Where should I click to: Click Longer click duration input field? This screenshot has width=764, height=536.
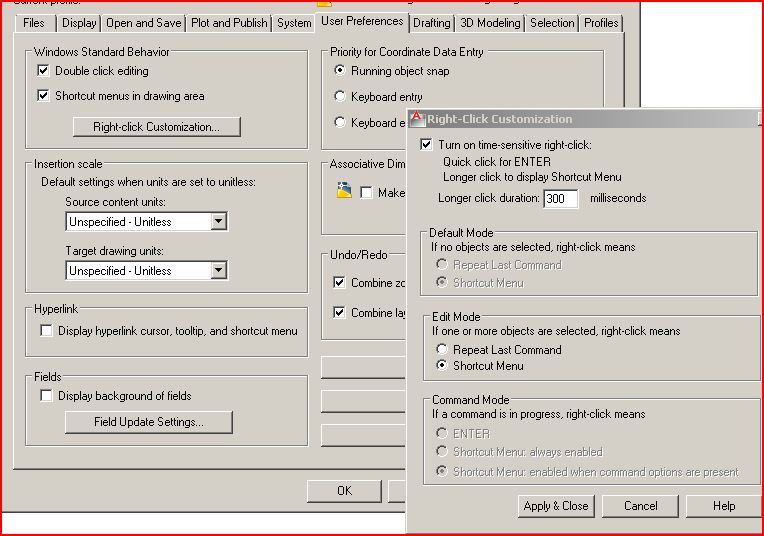(x=561, y=198)
